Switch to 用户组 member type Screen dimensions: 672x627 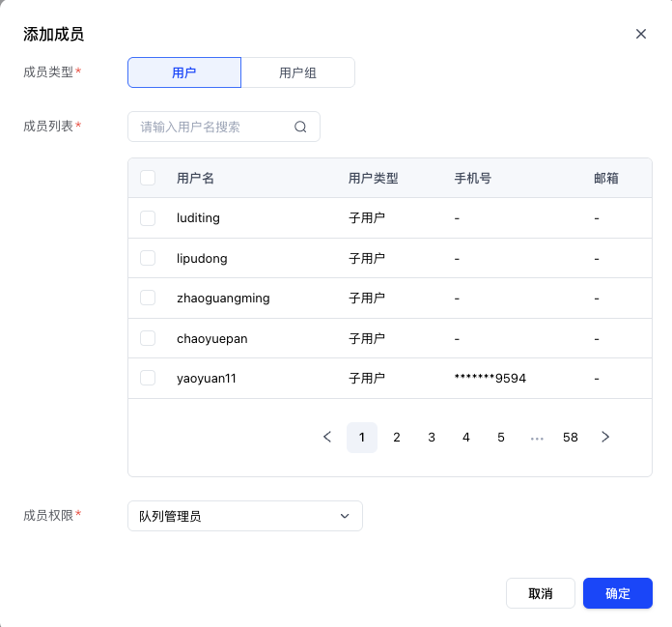[297, 72]
